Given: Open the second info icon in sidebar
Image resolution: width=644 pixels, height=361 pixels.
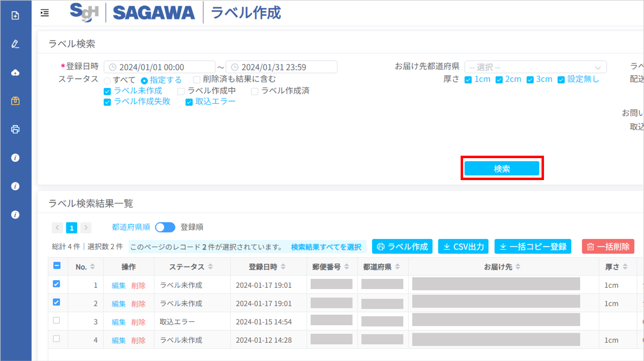Looking at the screenshot, I should (15, 186).
